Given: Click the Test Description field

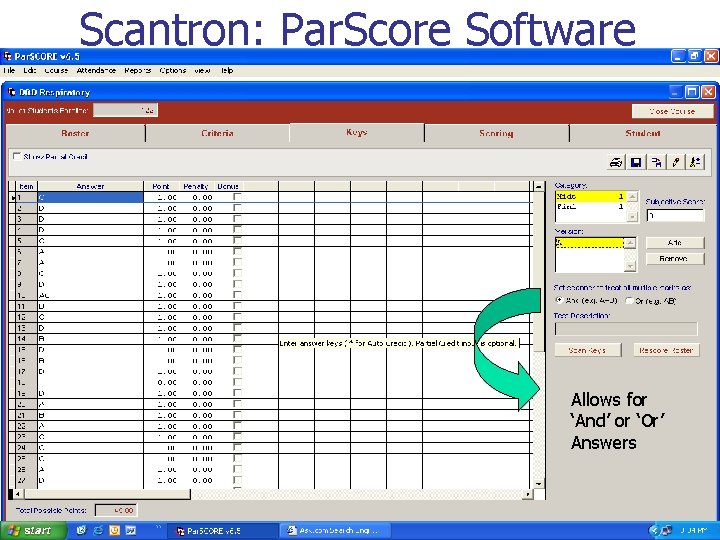Looking at the screenshot, I should (626, 328).
